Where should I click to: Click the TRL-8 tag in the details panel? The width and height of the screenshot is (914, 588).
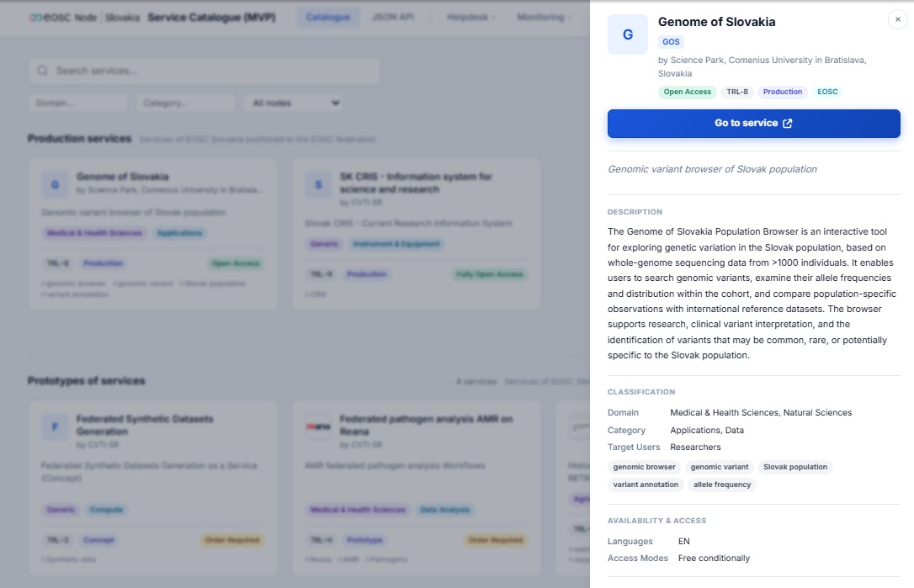click(x=737, y=92)
